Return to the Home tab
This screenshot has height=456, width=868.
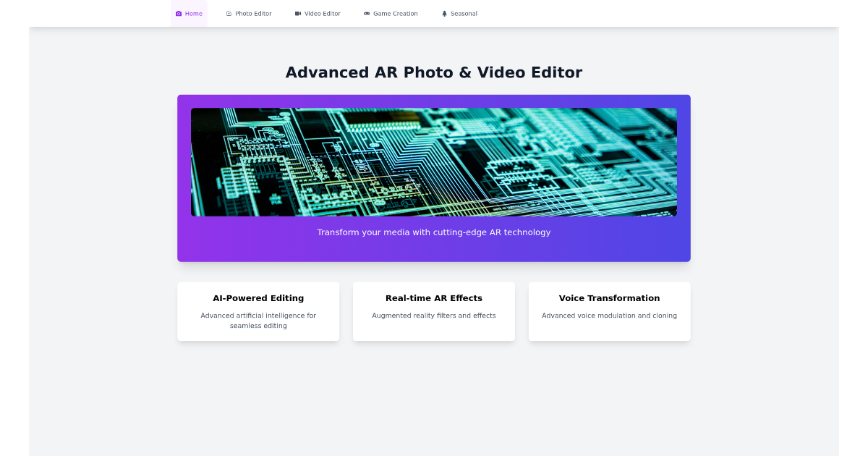coord(189,13)
